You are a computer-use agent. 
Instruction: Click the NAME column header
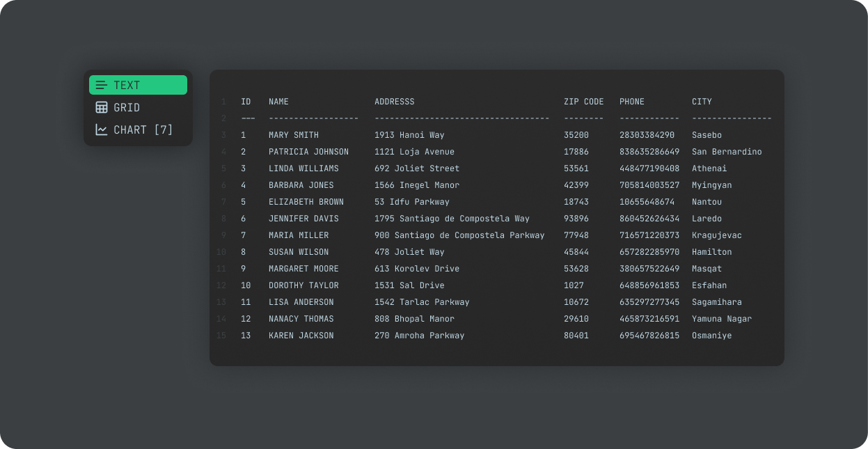click(x=278, y=101)
